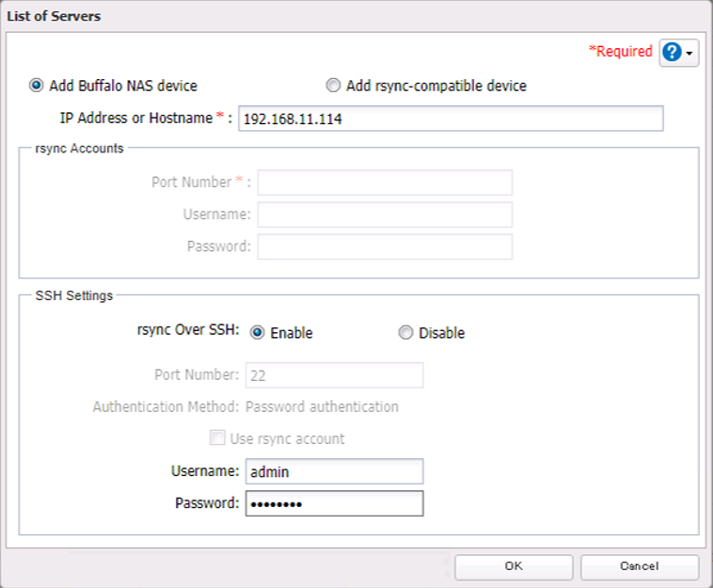
Task: Focus the rsync Accounts Port Number field
Action: click(385, 183)
